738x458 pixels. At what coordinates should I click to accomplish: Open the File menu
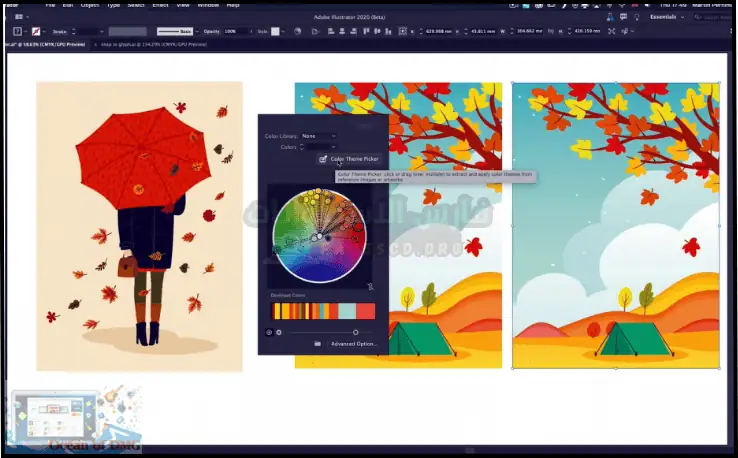pos(50,5)
